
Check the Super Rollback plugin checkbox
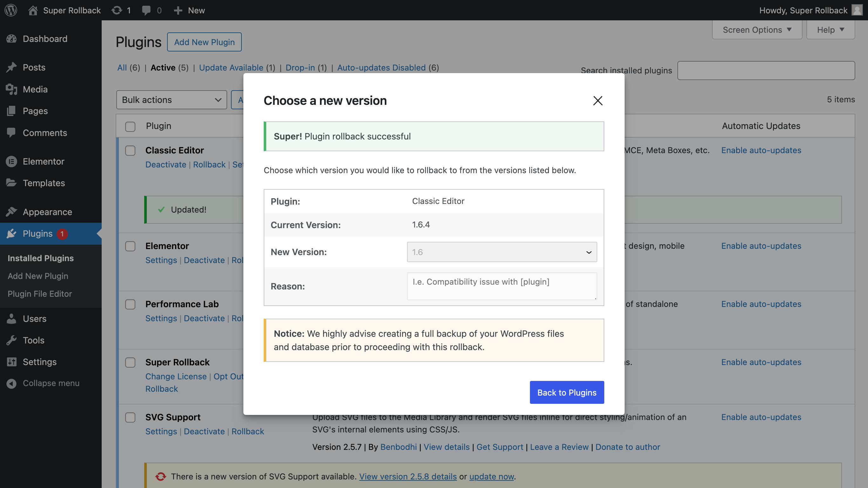pos(130,362)
